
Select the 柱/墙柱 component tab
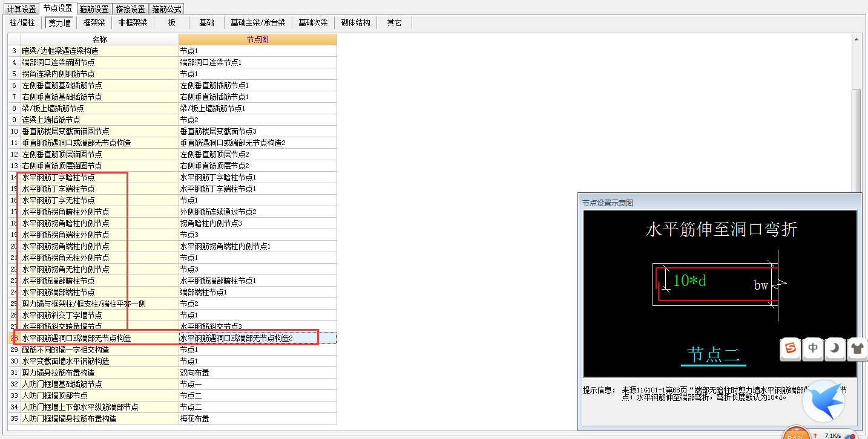[22, 22]
